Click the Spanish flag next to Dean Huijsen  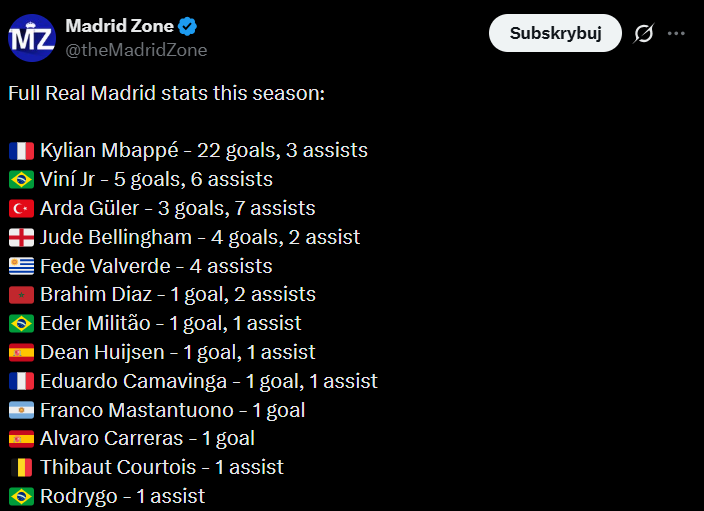[x=21, y=353]
